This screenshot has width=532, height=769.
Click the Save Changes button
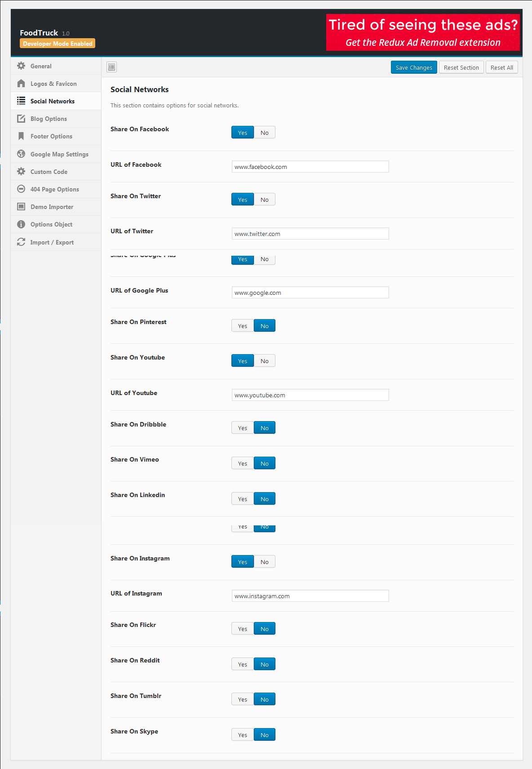(414, 67)
